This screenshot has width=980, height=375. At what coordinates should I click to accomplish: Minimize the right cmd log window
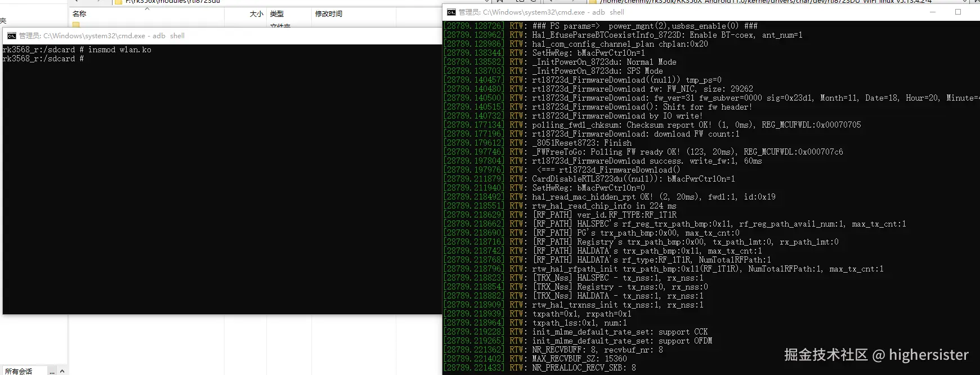[x=932, y=12]
